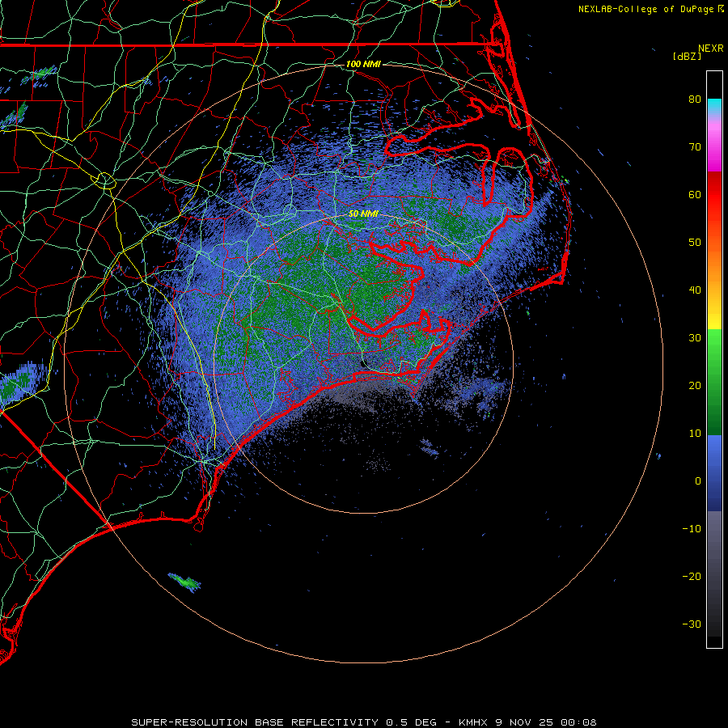Click the small green offshore echo near Georgetown coast
The height and width of the screenshot is (728, 728).
(184, 582)
